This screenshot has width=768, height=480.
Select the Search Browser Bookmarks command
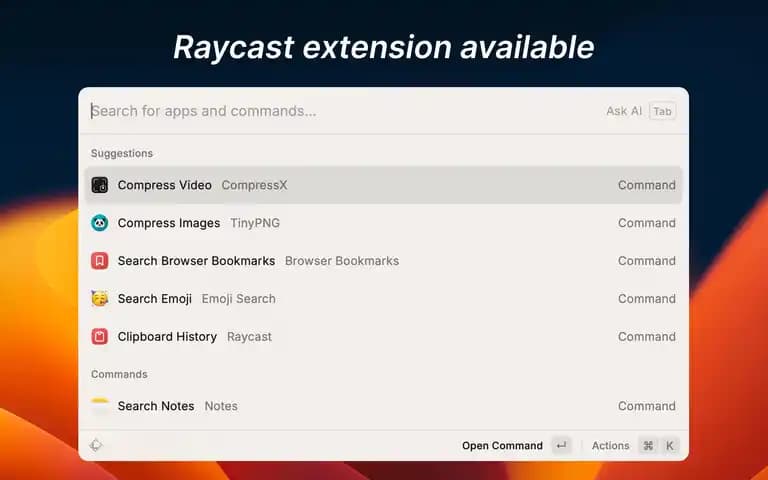384,261
